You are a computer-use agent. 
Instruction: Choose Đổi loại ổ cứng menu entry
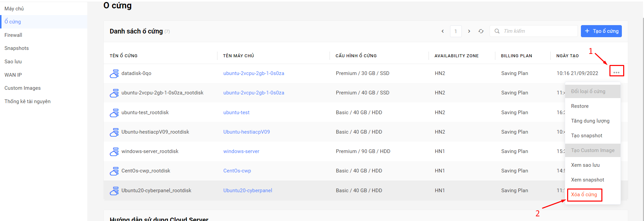coord(593,91)
